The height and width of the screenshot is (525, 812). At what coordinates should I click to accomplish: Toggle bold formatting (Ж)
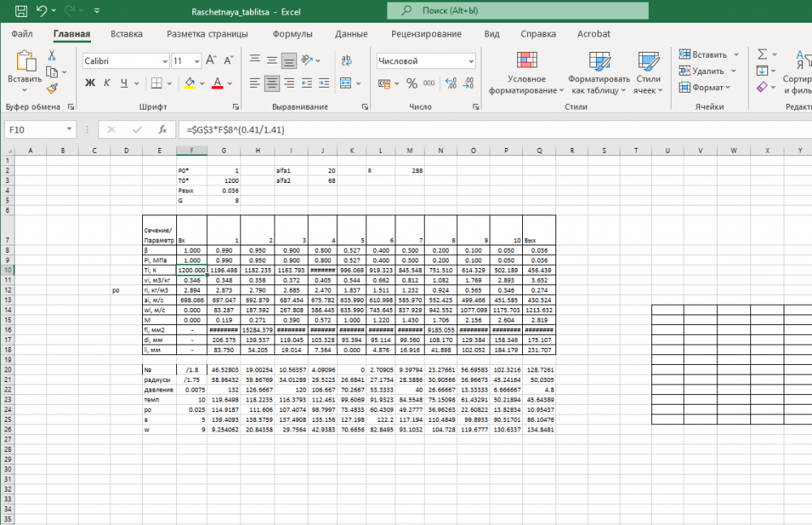[x=90, y=83]
